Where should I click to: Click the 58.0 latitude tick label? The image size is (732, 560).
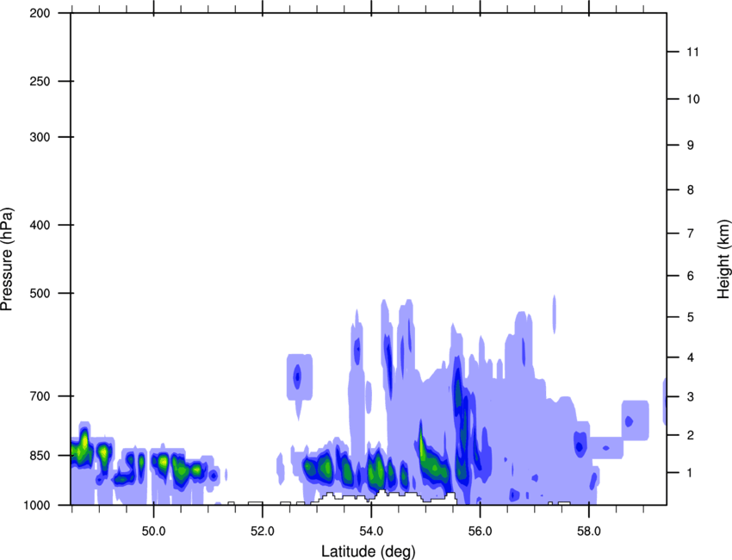tap(589, 531)
